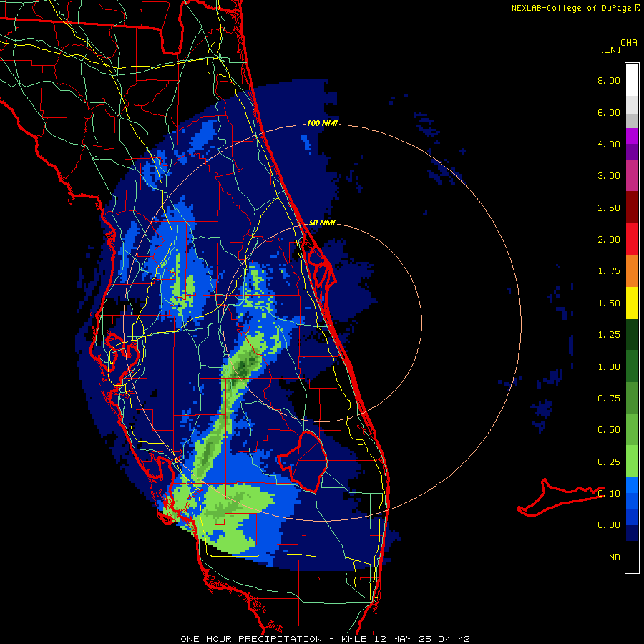Click the 1.50 legend value
Viewport: 644px width, 644px height.
point(609,303)
